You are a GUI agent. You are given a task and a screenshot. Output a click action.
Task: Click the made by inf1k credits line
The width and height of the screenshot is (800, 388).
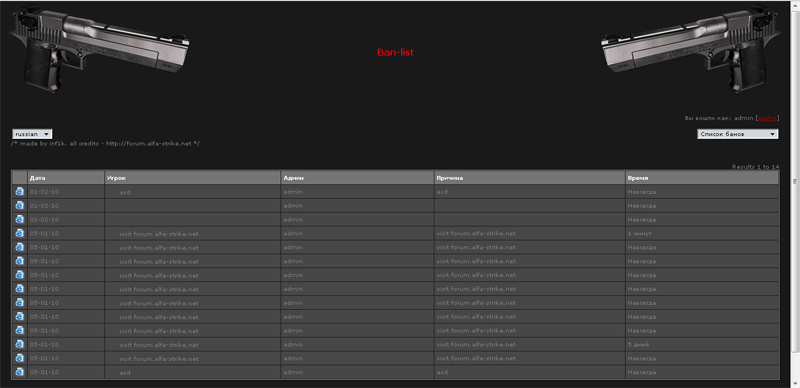point(106,143)
